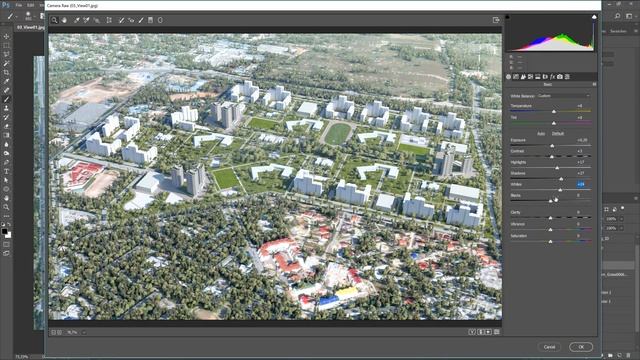640x360 pixels.
Task: Select the Red Eye Removal tool
Action: [x=131, y=20]
